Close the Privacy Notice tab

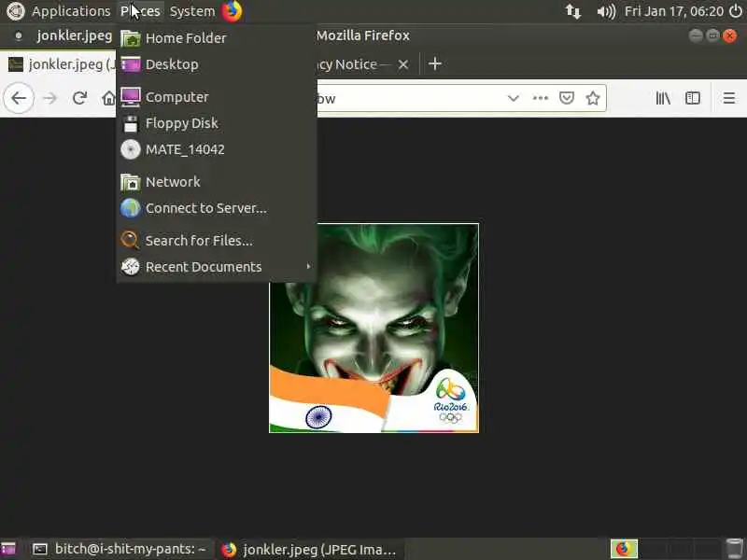(x=403, y=64)
